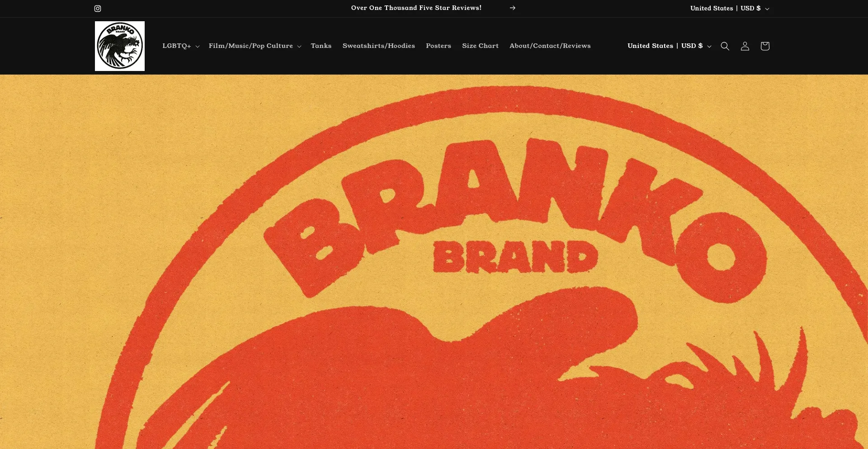This screenshot has height=449, width=868.
Task: Click the Film/Music/Pop Culture label text
Action: [x=251, y=46]
